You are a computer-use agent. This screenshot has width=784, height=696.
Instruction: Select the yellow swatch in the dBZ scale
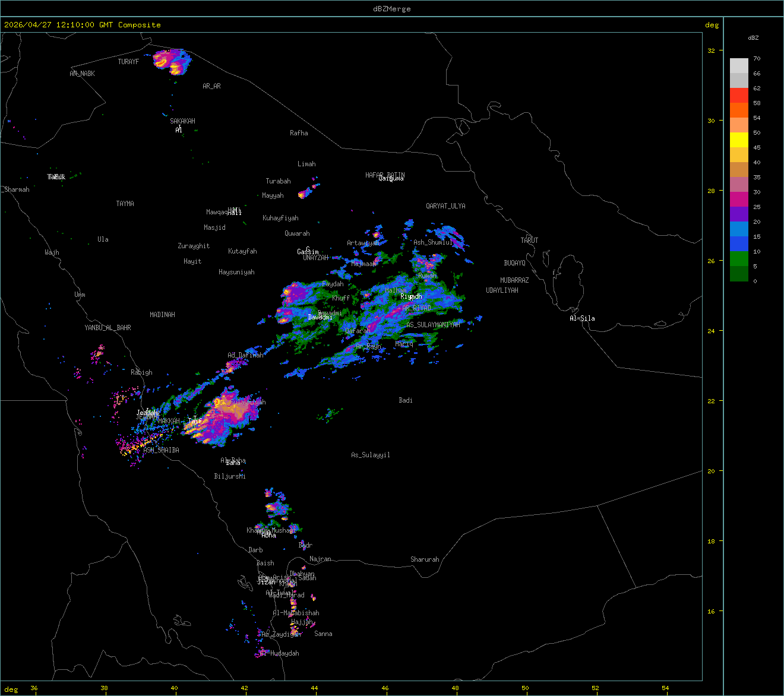click(739, 140)
